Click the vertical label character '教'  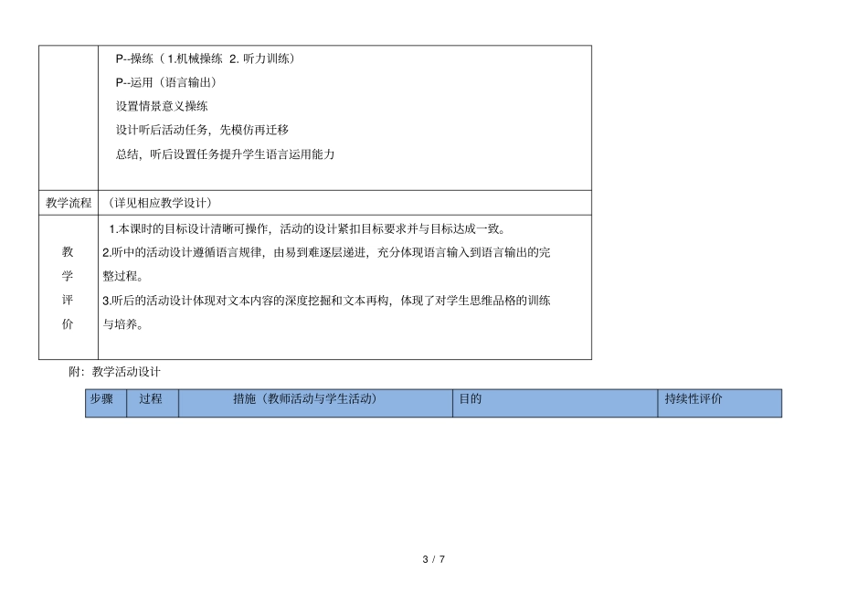point(68,252)
